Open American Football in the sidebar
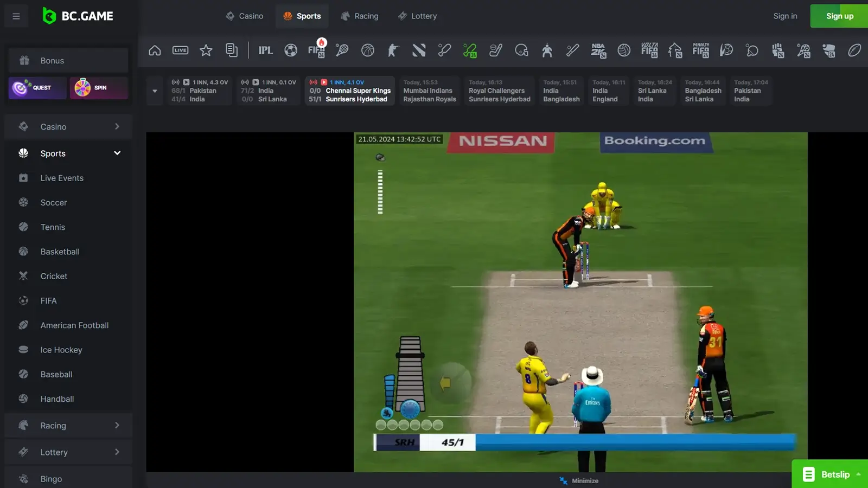 68,325
